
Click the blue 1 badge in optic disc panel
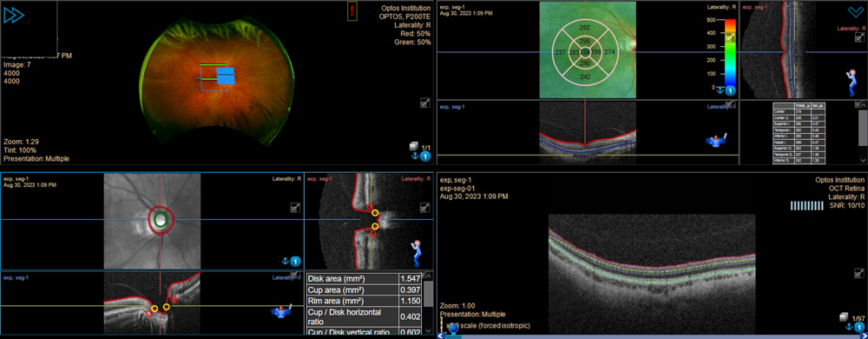296,261
